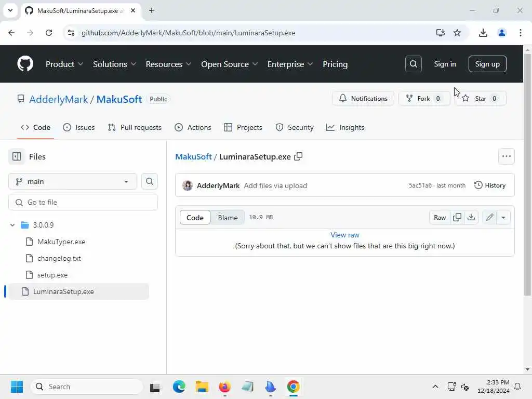
Task: Collapse the file tree side panel icon
Action: tap(17, 156)
